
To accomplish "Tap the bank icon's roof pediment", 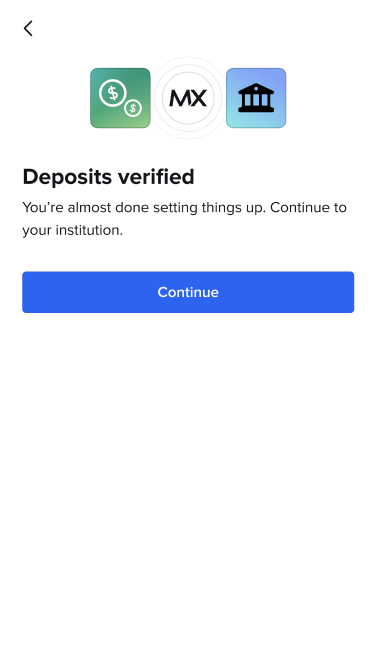I will (x=256, y=88).
